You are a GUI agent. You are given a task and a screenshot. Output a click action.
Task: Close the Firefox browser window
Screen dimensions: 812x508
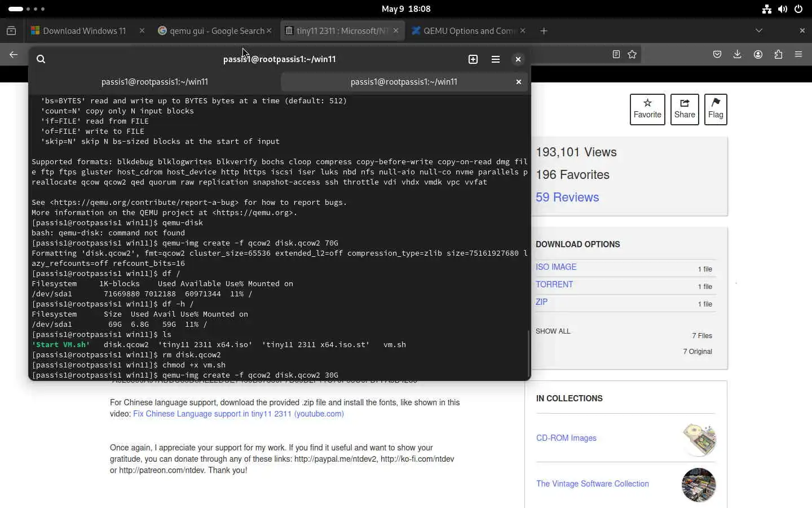[x=802, y=31]
